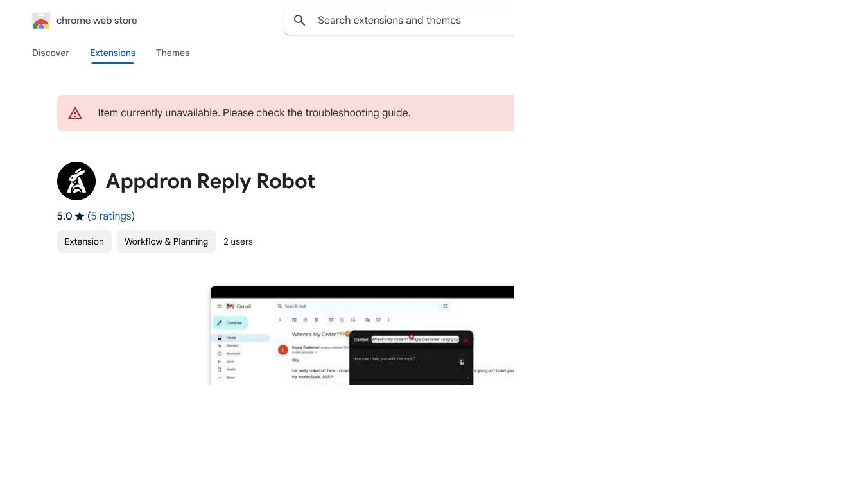Focus the Search extensions and themes field

(x=411, y=21)
